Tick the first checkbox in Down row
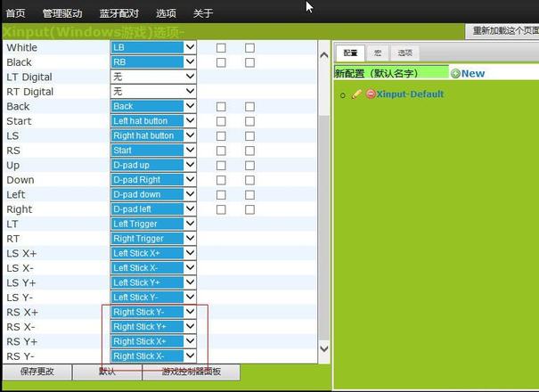The width and height of the screenshot is (539, 392). click(221, 180)
